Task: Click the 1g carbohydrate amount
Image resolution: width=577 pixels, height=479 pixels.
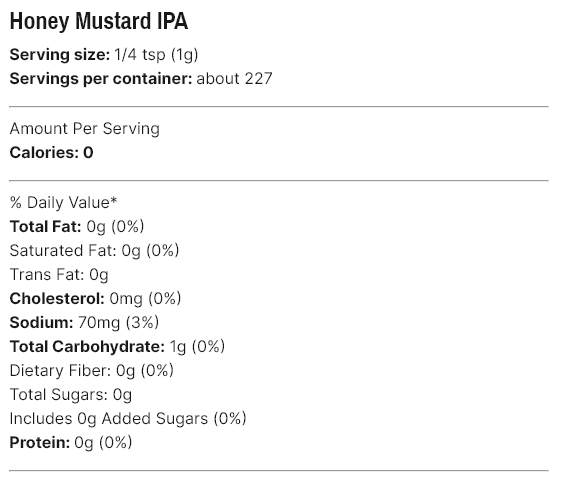Action: tap(178, 347)
